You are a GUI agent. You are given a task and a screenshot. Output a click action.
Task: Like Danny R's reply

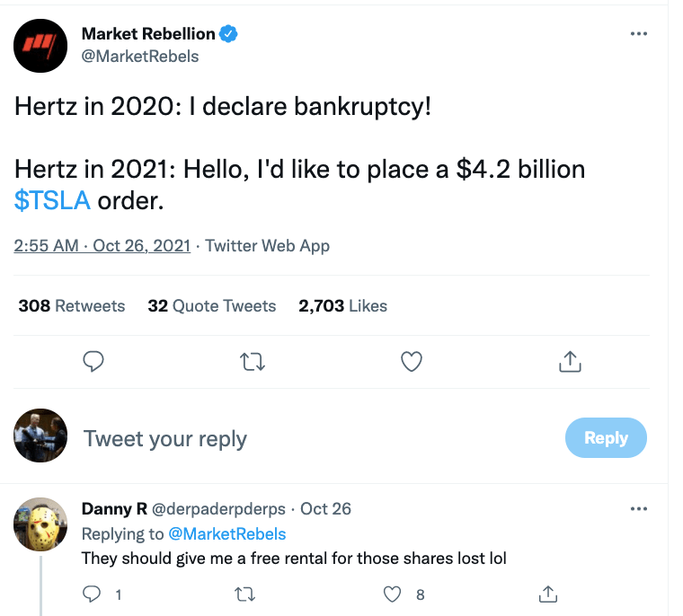point(392,594)
